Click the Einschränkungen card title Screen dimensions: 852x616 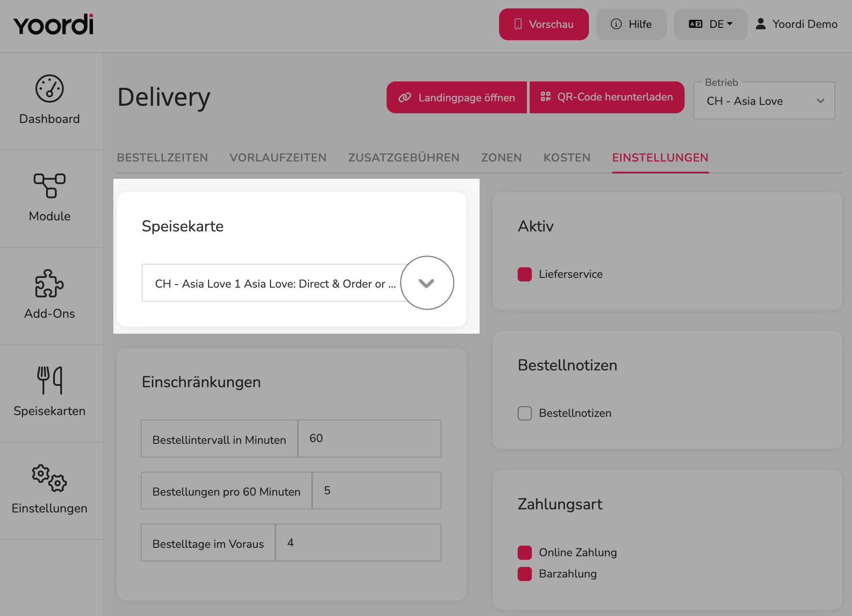click(x=201, y=382)
